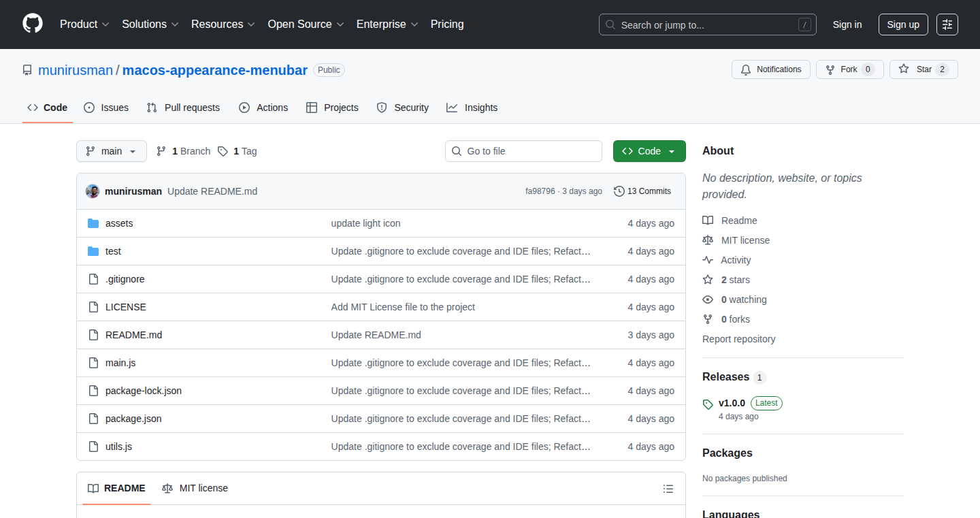The image size is (980, 518).
Task: Expand the Solutions menu
Action: point(150,25)
